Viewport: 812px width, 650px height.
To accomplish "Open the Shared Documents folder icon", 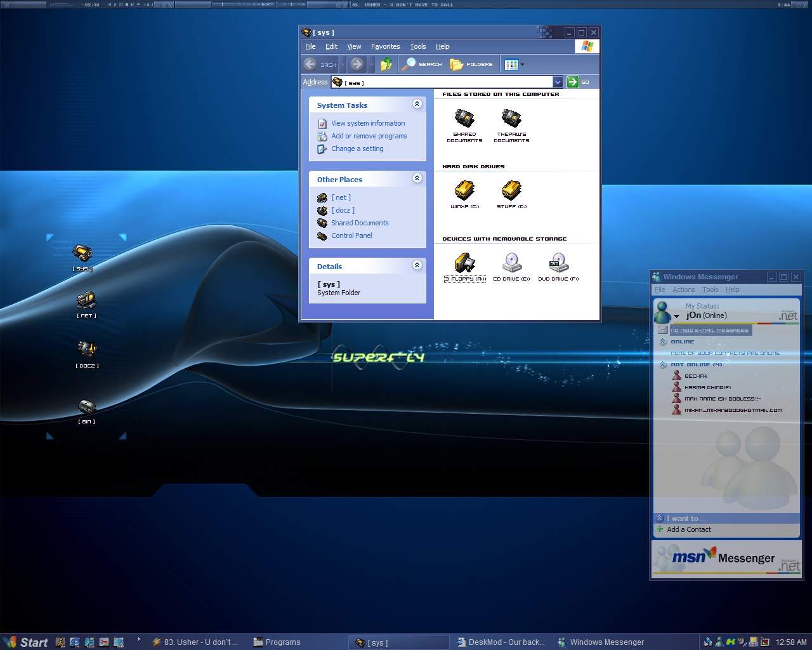I will (x=464, y=119).
